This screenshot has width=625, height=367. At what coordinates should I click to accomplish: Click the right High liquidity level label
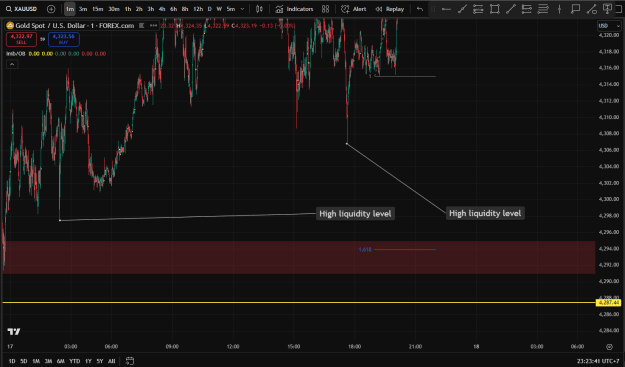[485, 214]
